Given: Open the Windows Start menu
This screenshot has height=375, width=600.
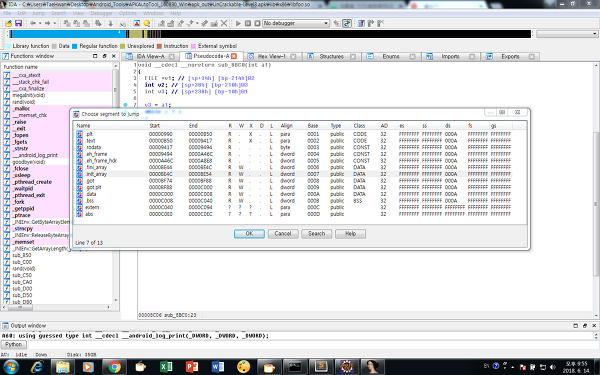Looking at the screenshot, I should (11, 367).
